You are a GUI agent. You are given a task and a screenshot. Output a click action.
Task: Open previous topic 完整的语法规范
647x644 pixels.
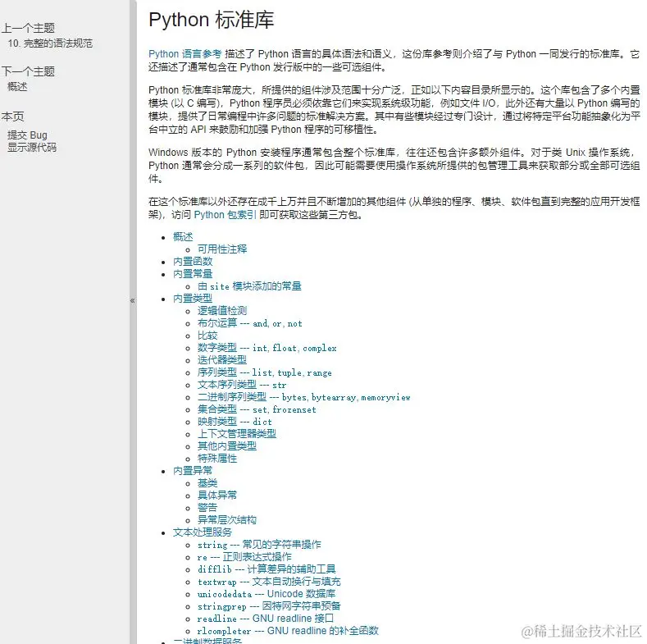(x=50, y=43)
